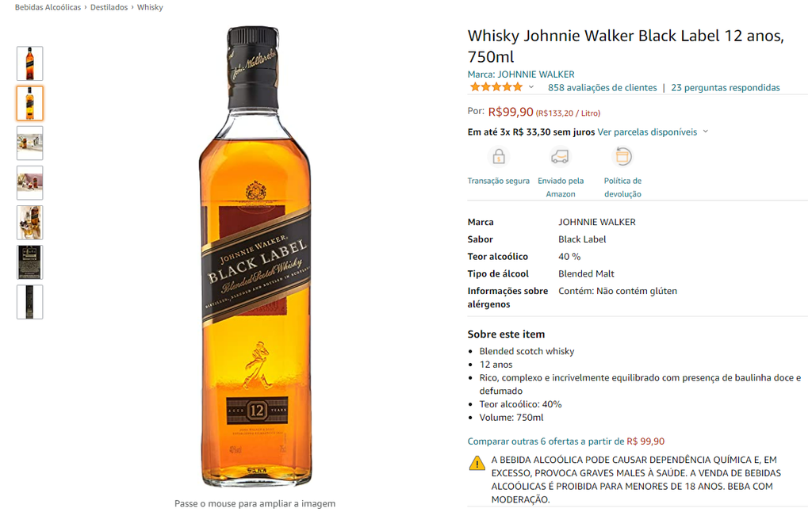Expand the installment options chevron

point(705,132)
